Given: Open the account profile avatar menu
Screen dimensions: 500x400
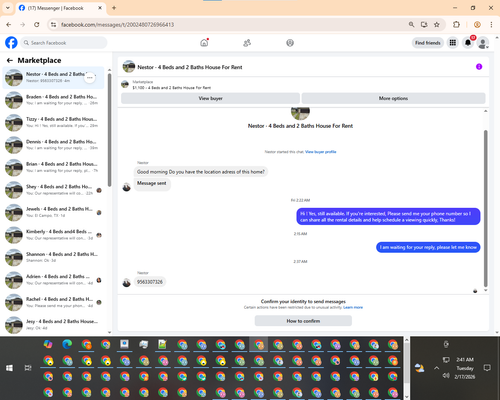Looking at the screenshot, I should coord(483,43).
